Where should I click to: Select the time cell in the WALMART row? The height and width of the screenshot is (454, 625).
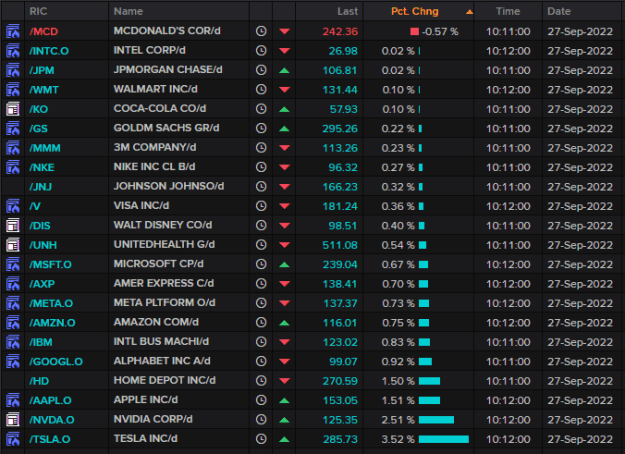[508, 89]
